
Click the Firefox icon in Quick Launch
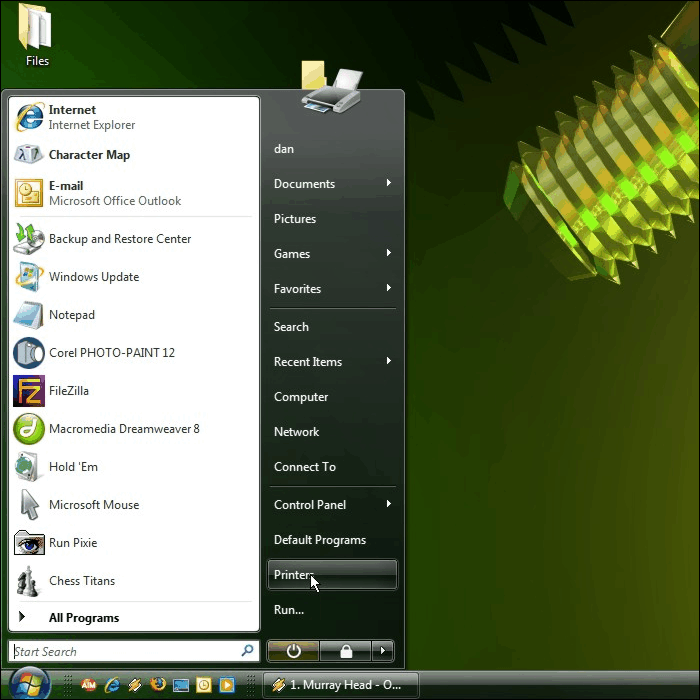pos(158,685)
